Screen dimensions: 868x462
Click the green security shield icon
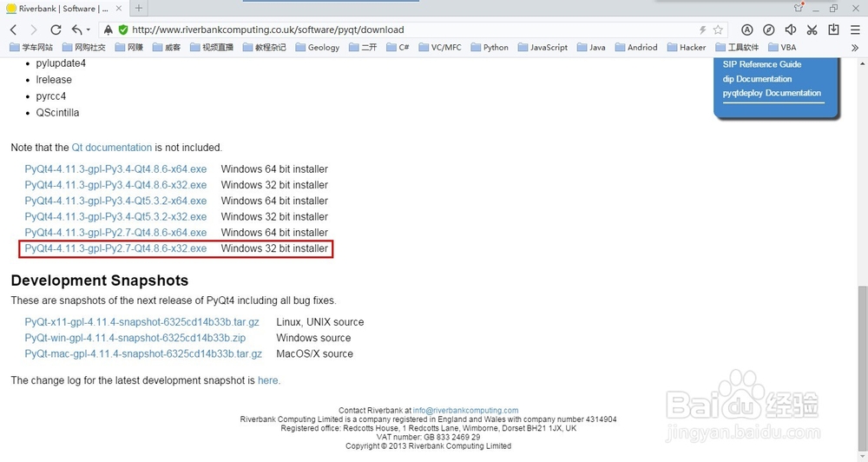(123, 30)
